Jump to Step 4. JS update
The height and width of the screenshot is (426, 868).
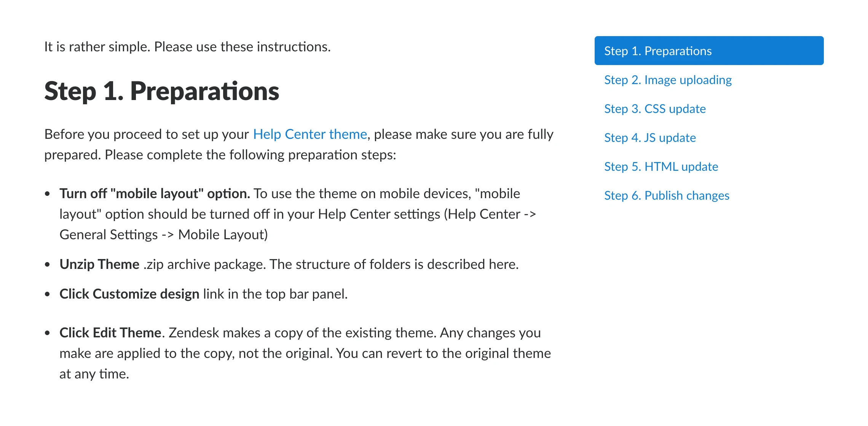650,138
